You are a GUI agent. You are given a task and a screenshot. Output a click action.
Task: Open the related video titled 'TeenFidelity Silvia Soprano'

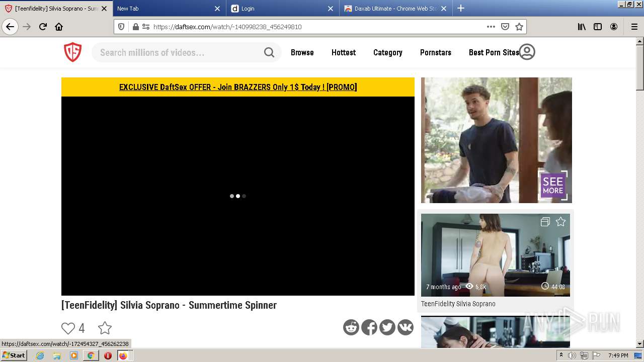458,304
